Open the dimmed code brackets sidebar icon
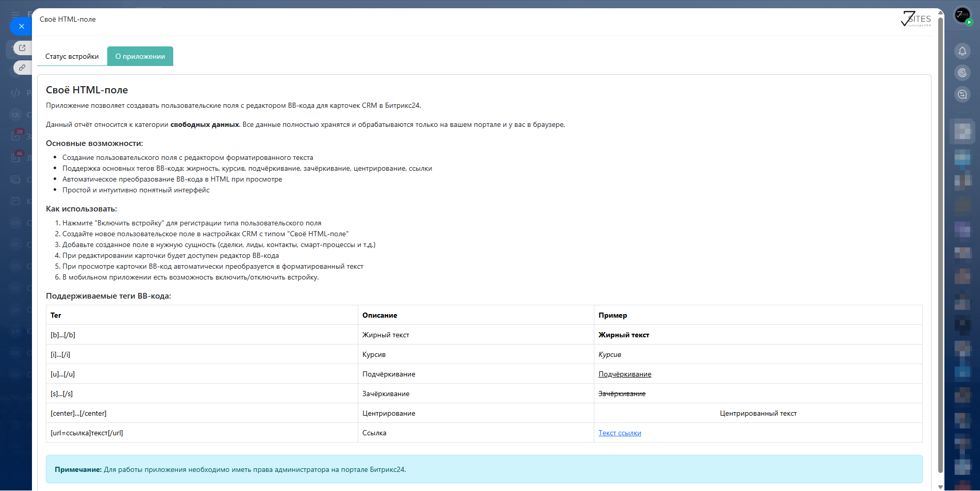 [x=15, y=93]
